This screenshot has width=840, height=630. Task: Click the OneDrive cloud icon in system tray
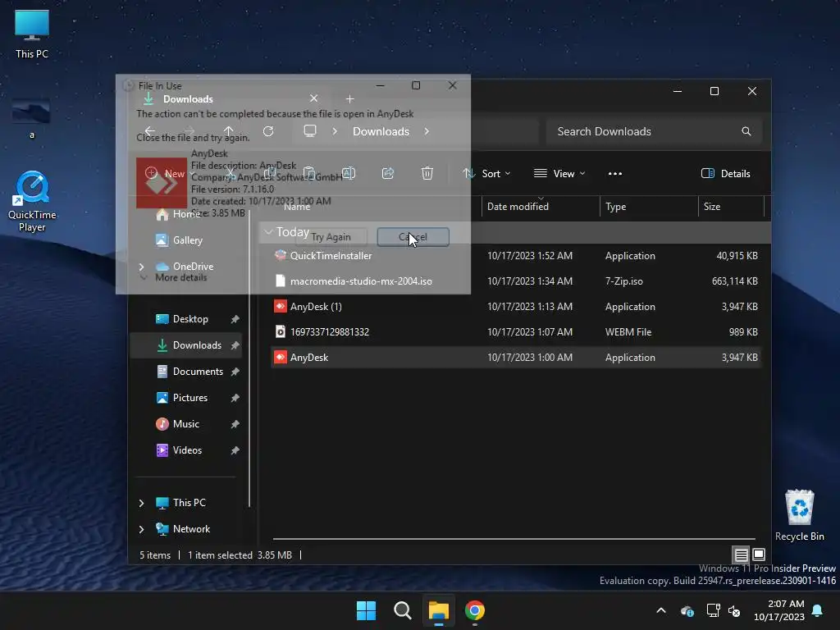[x=687, y=610]
